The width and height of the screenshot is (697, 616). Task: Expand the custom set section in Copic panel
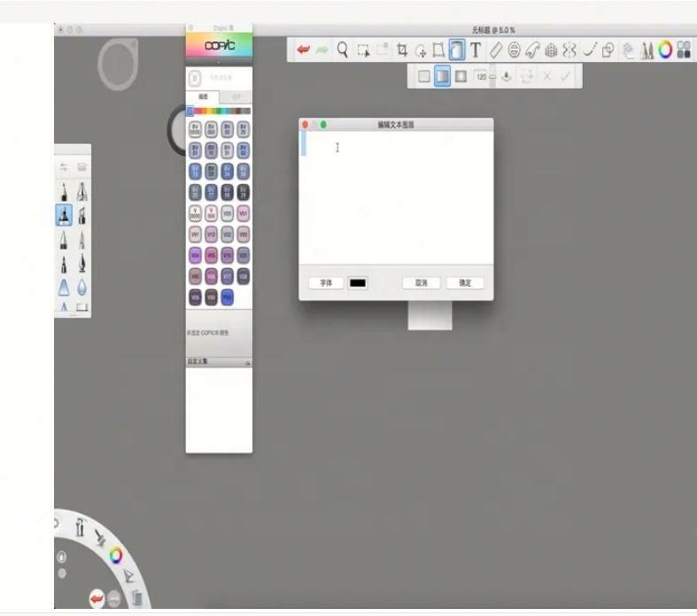pyautogui.click(x=247, y=362)
